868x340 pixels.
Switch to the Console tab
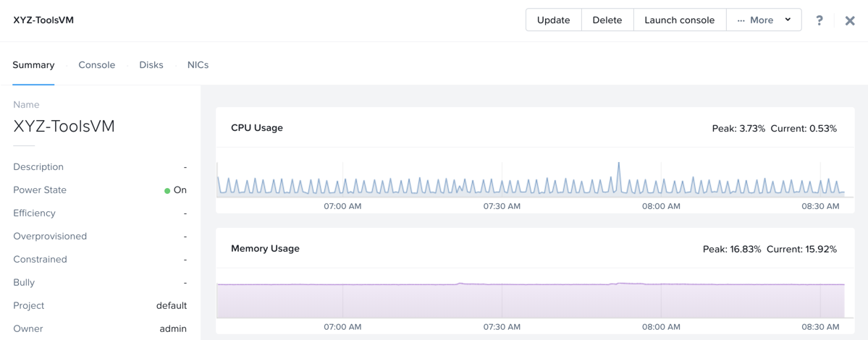pyautogui.click(x=97, y=64)
